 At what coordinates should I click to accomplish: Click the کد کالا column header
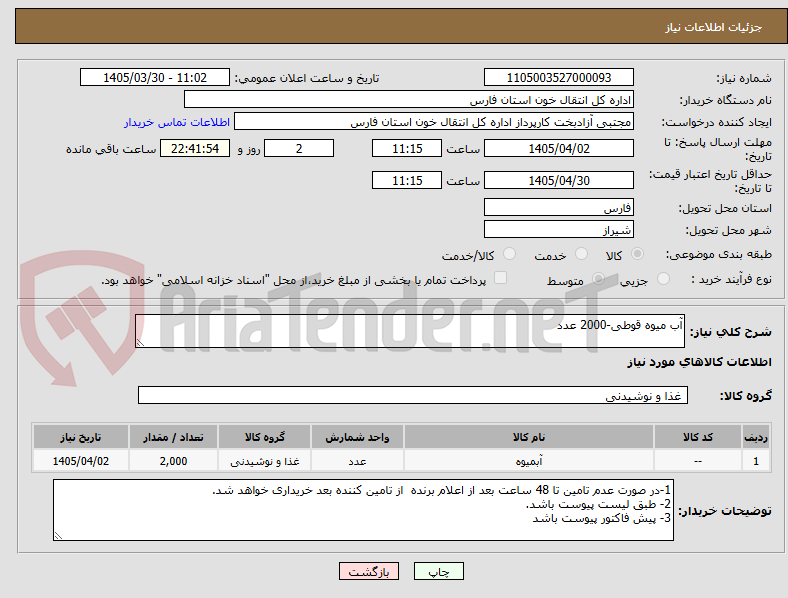pos(698,437)
